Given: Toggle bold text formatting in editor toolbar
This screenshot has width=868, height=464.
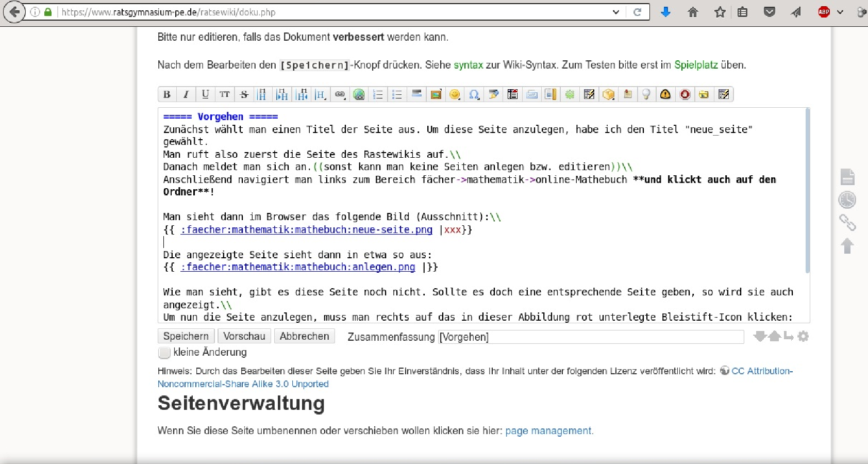Looking at the screenshot, I should pyautogui.click(x=166, y=94).
